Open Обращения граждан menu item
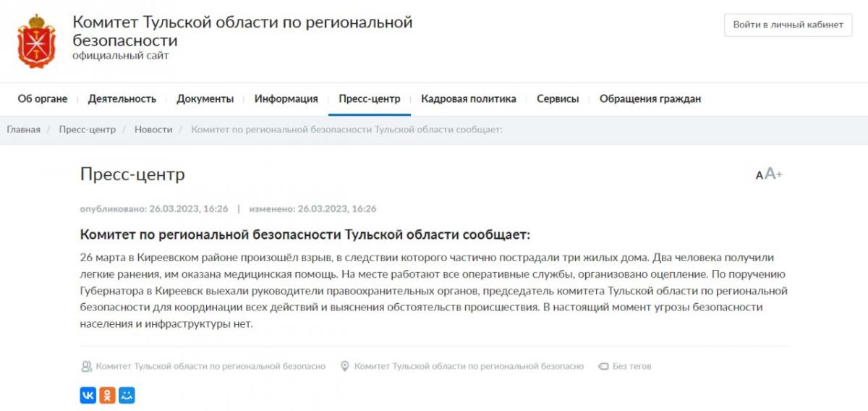This screenshot has width=868, height=411. point(650,99)
